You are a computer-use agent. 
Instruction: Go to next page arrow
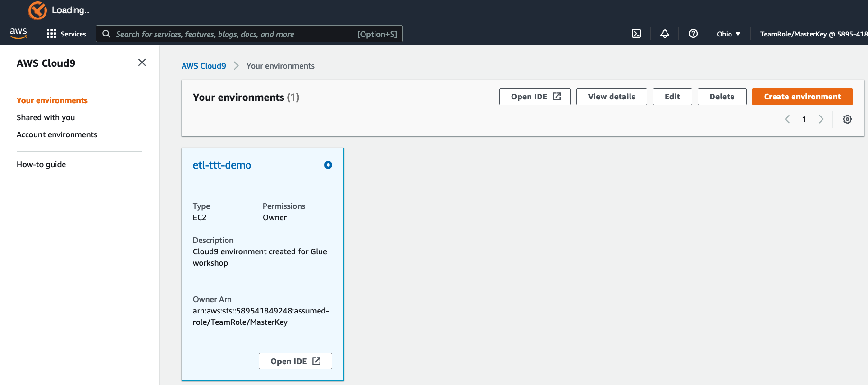(x=821, y=119)
